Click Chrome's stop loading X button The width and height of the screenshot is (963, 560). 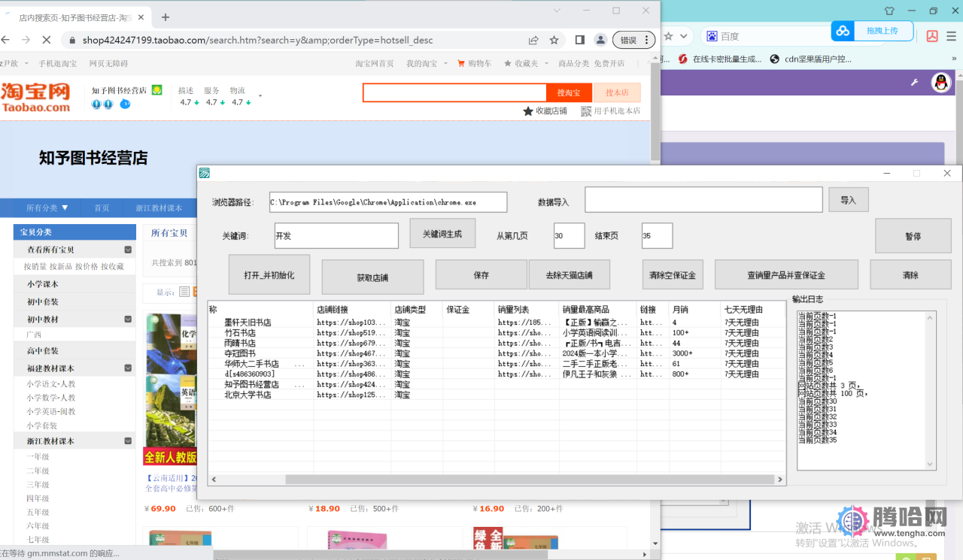46,40
